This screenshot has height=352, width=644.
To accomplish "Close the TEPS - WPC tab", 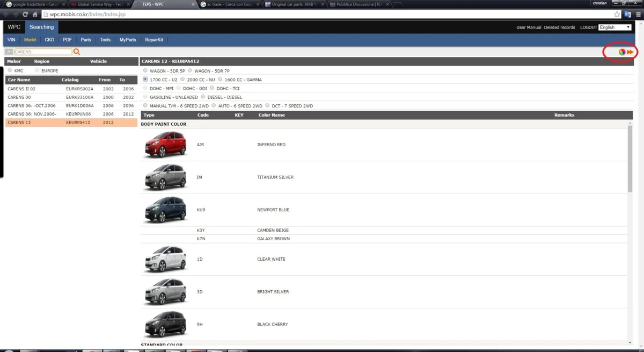I will pyautogui.click(x=193, y=4).
